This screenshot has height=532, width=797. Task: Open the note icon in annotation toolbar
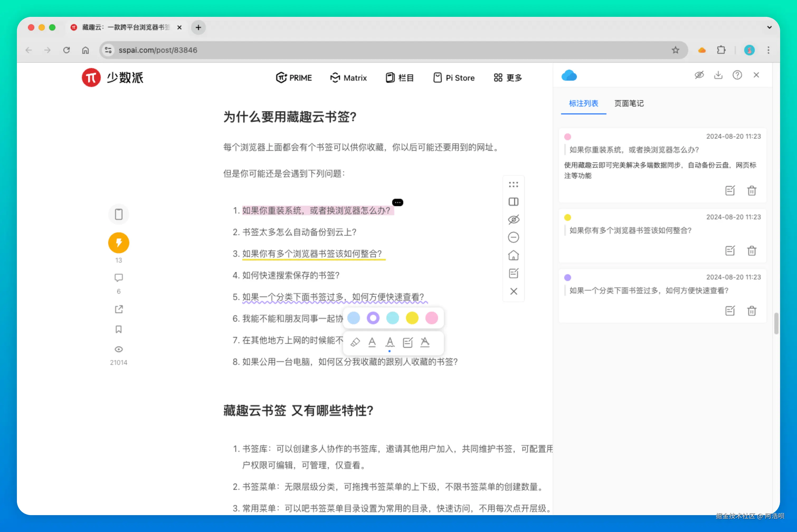[407, 342]
